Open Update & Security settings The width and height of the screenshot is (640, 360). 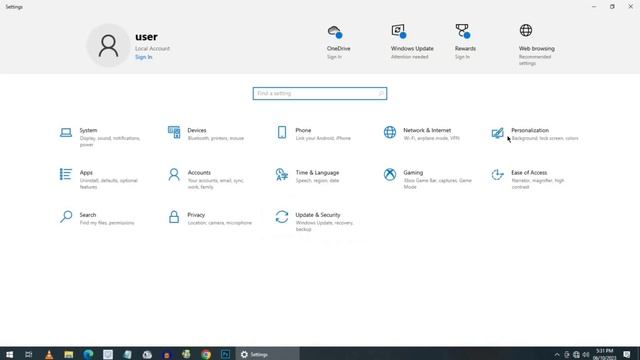click(316, 221)
